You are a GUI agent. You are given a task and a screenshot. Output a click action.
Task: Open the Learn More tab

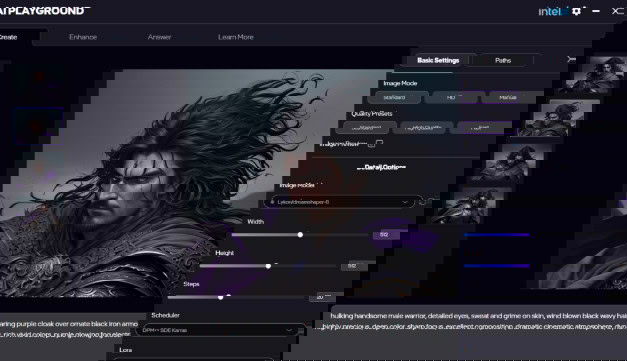click(x=236, y=37)
